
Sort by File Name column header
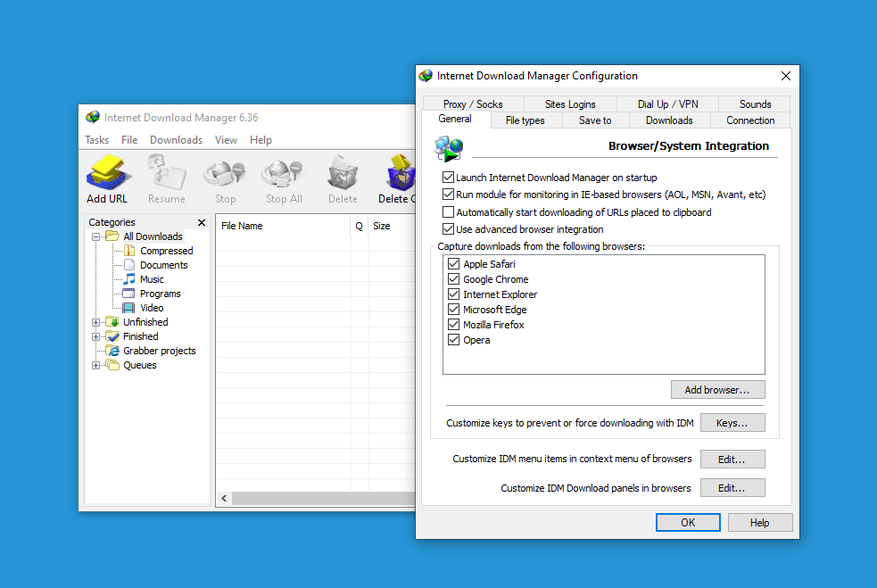283,226
